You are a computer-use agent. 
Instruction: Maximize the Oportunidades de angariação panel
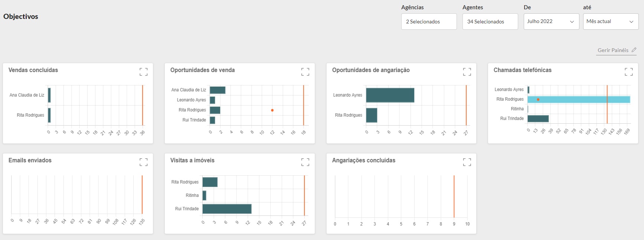[x=467, y=72]
